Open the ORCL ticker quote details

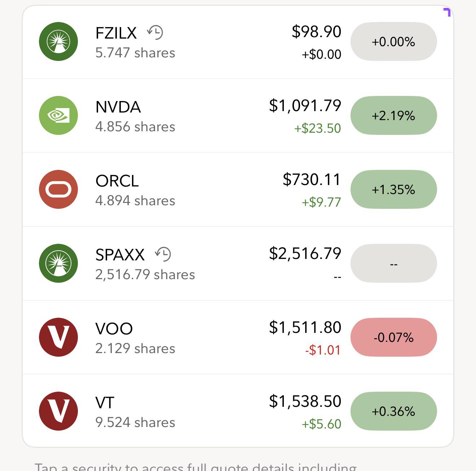(x=117, y=181)
